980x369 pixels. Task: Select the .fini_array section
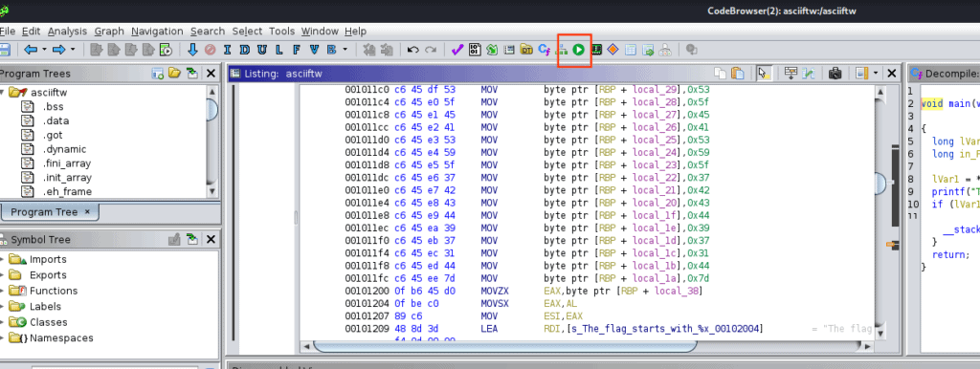click(x=66, y=163)
